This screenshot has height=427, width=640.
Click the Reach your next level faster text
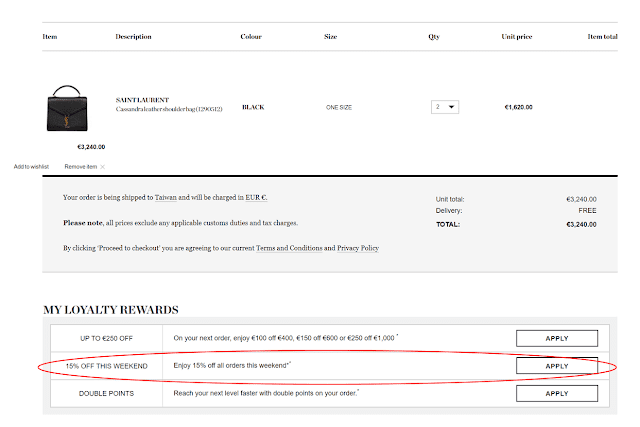point(266,393)
